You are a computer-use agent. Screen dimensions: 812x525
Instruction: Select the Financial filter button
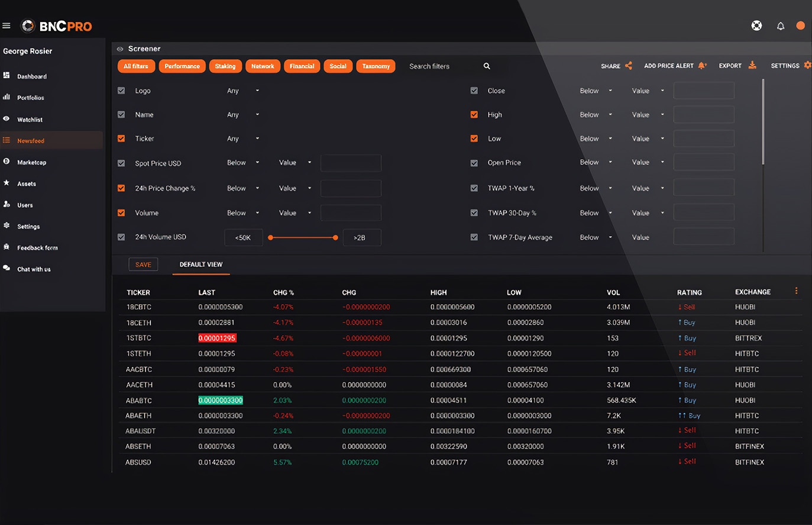pos(302,66)
